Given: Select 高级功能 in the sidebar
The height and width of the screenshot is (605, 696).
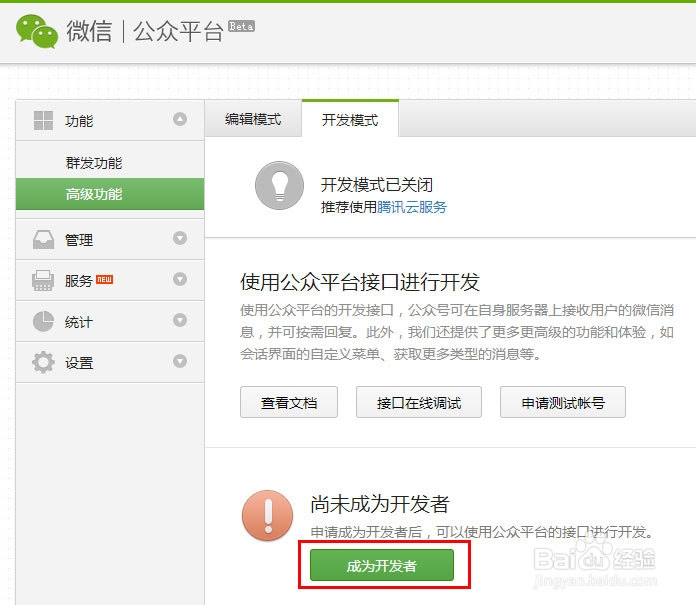Looking at the screenshot, I should pyautogui.click(x=94, y=194).
